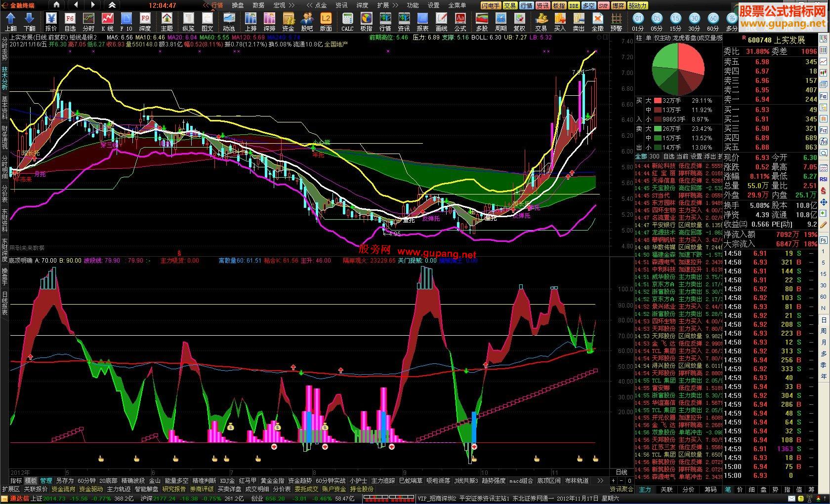Click the 买入 buy icon
This screenshot has height=504, width=830.
pyautogui.click(x=560, y=22)
